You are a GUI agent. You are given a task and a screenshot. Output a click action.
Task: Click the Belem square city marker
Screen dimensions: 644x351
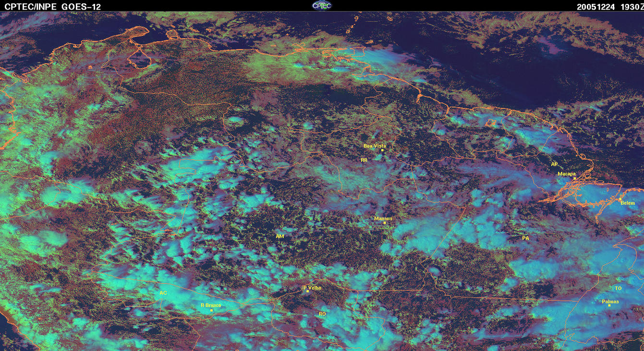620,199
